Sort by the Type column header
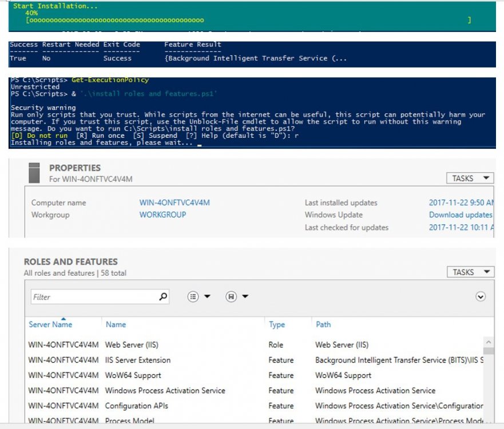The image size is (504, 429). [277, 324]
